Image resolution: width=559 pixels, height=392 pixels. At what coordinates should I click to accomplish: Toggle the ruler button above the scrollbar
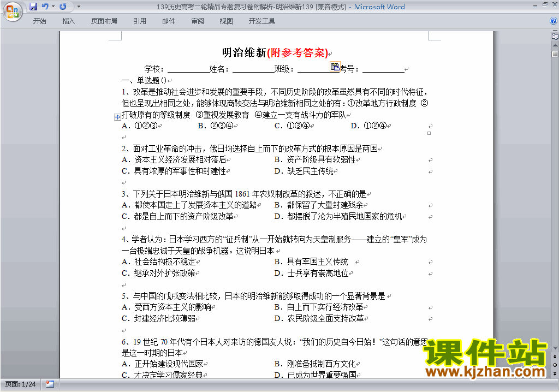pyautogui.click(x=555, y=37)
